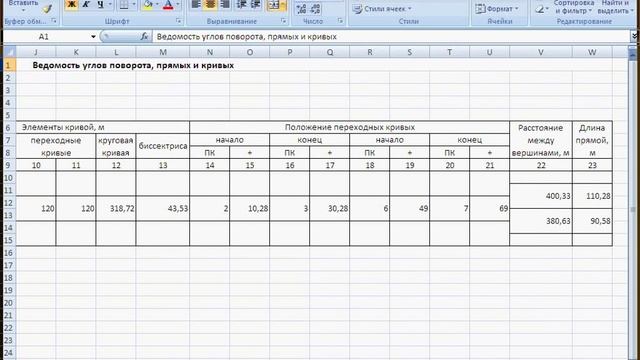Toggle center alignment

point(211,4)
